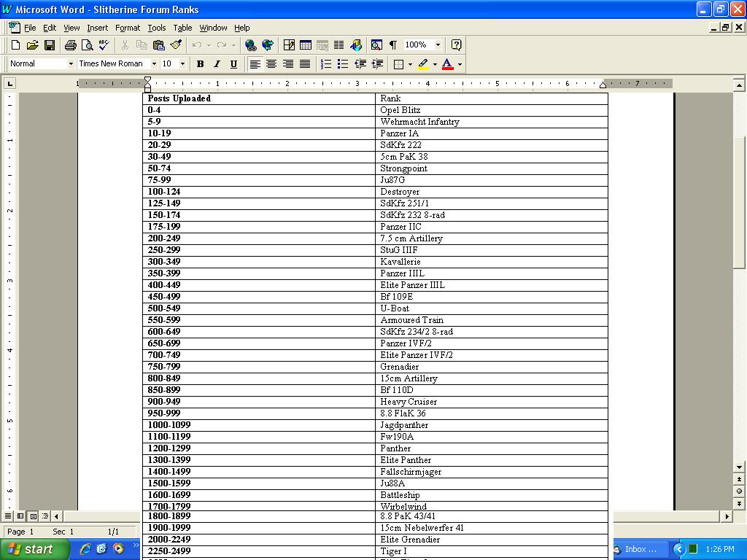Select the Format Painter tool
747x560 pixels.
(174, 44)
